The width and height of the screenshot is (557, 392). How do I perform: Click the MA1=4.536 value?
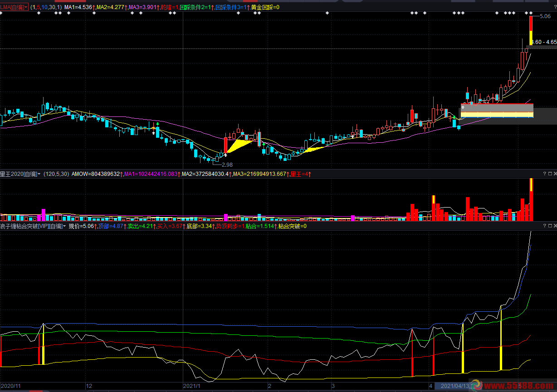(78, 7)
